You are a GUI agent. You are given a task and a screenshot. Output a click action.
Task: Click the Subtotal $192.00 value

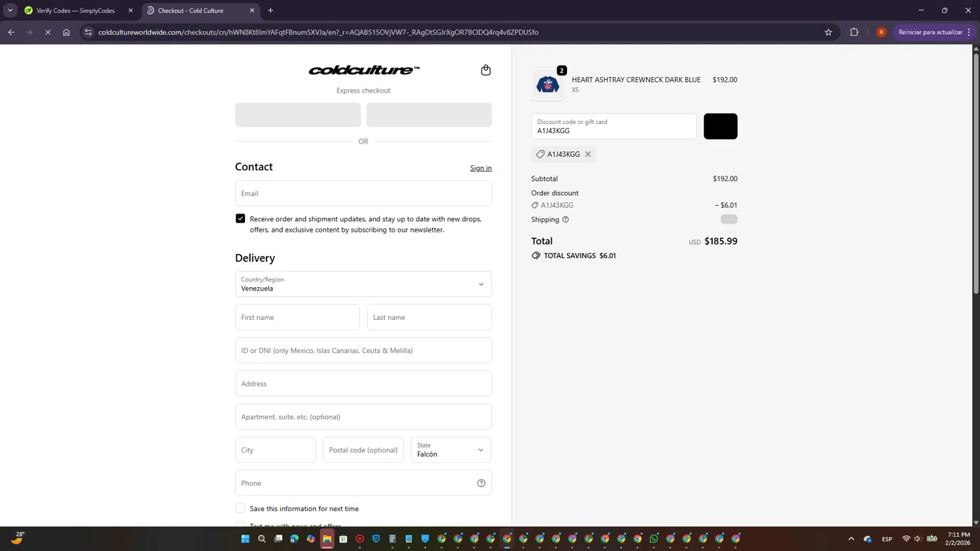(x=725, y=179)
